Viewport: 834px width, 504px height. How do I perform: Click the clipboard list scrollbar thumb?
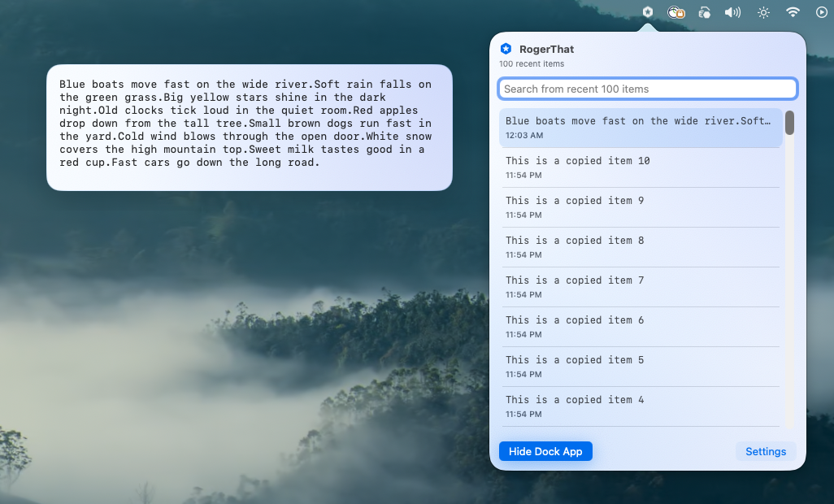pyautogui.click(x=789, y=123)
